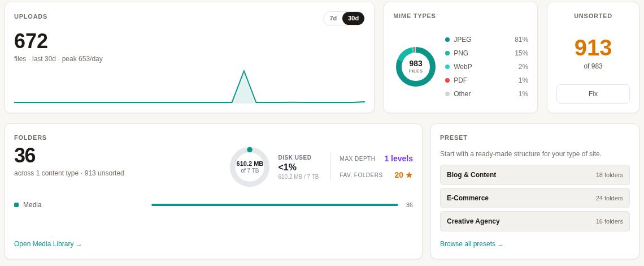Choose the E-Commerce preset

click(x=535, y=198)
